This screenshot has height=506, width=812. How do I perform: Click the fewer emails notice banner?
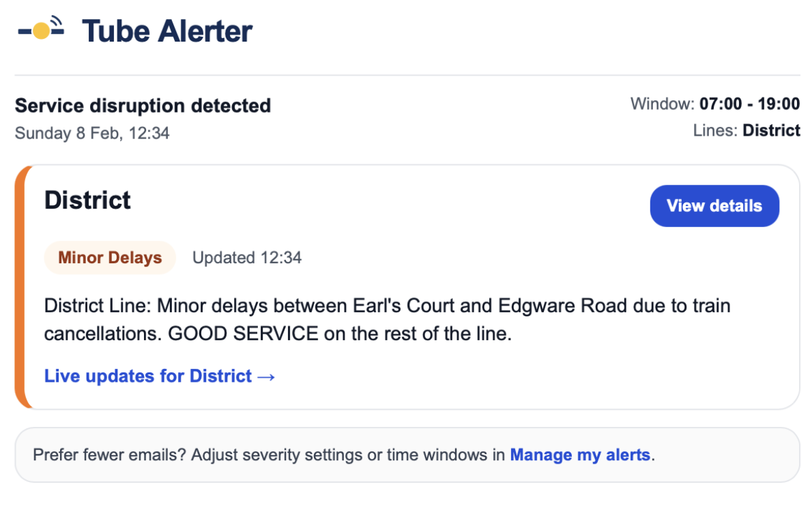(406, 455)
